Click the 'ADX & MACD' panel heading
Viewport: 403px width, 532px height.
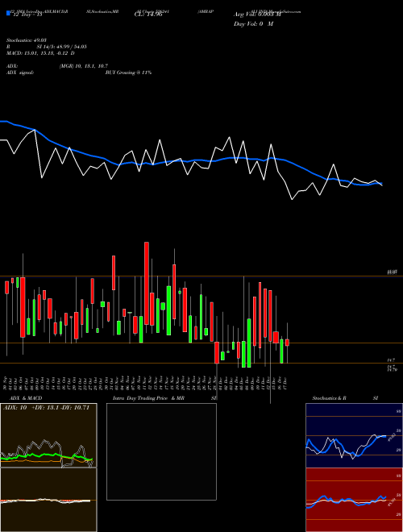pyautogui.click(x=26, y=398)
